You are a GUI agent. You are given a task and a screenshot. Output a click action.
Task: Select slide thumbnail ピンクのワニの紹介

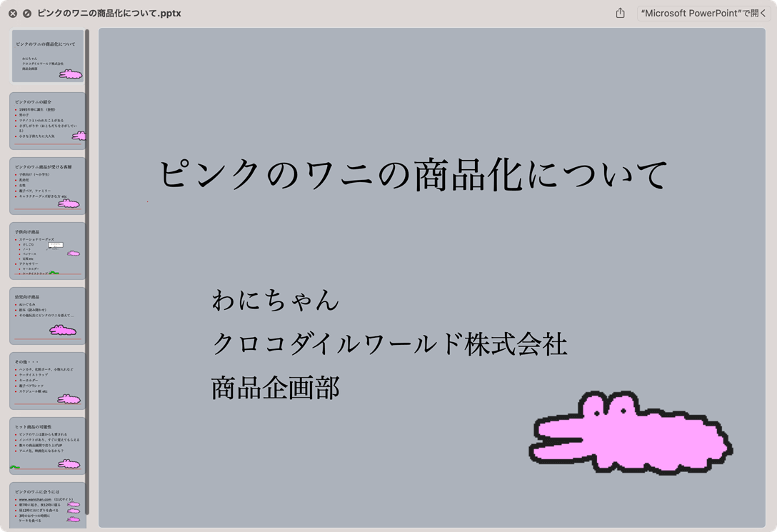(x=48, y=121)
